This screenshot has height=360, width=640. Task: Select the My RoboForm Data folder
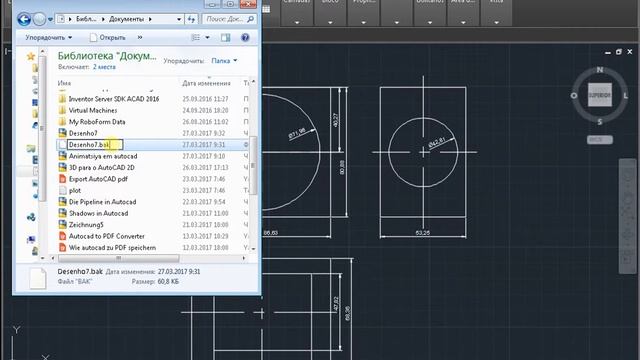point(97,122)
